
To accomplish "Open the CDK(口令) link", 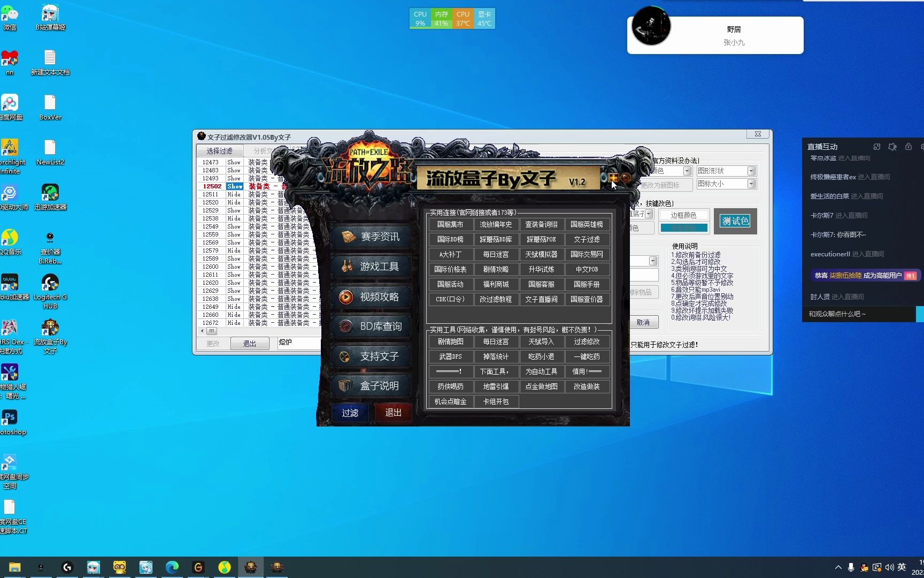I will tap(450, 299).
